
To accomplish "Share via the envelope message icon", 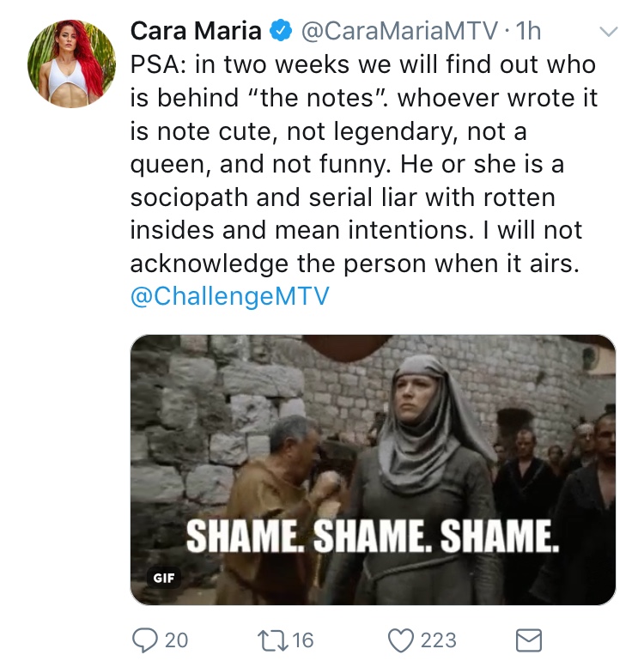I will click(x=529, y=640).
